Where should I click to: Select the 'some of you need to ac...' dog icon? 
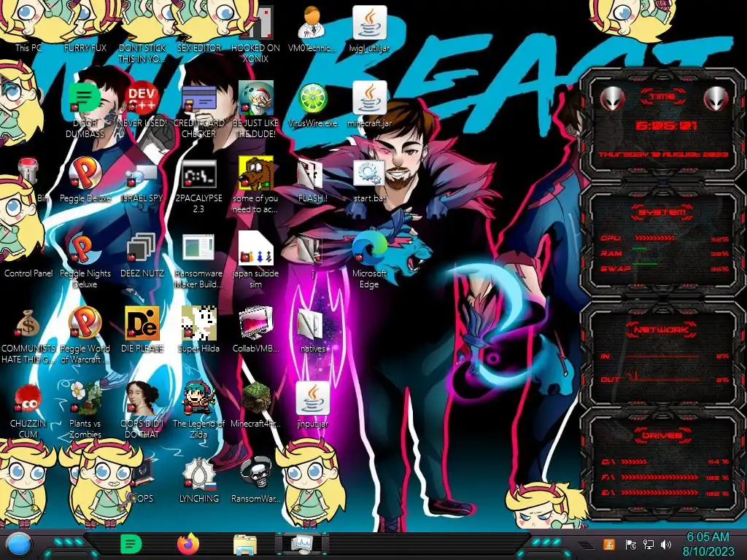pos(256,186)
